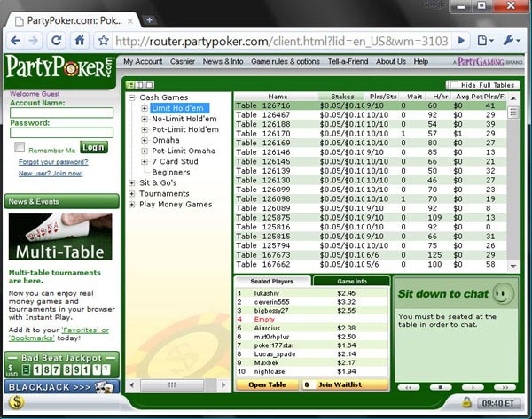Click the table list vertical scrollbar thumb
Image resolution: width=532 pixels, height=419 pixels.
[513, 112]
